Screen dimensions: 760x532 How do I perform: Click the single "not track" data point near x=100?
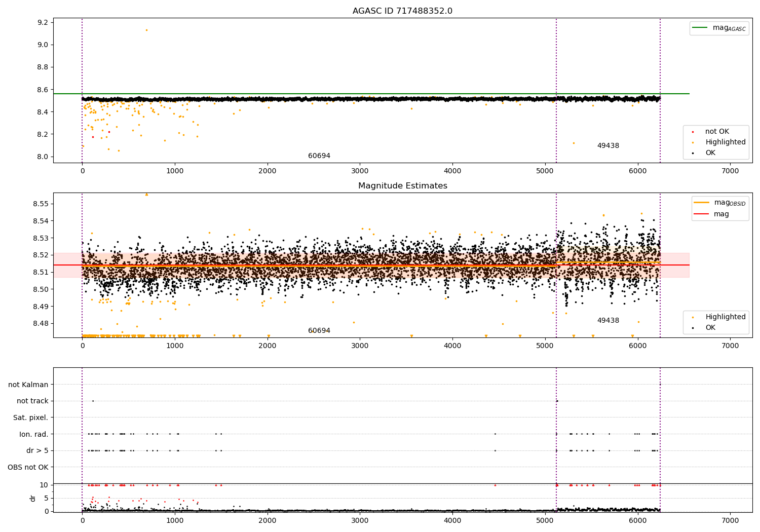pyautogui.click(x=93, y=401)
